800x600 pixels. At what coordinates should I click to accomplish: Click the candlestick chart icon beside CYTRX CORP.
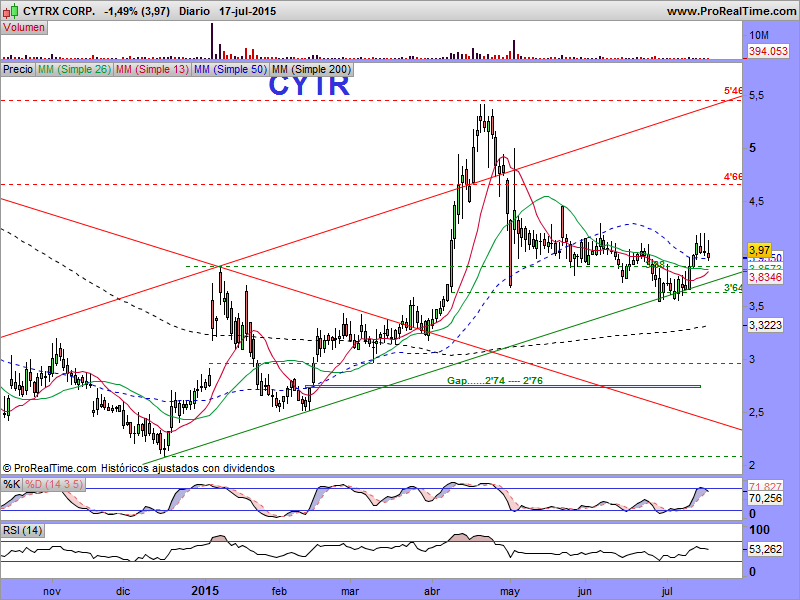(11, 10)
